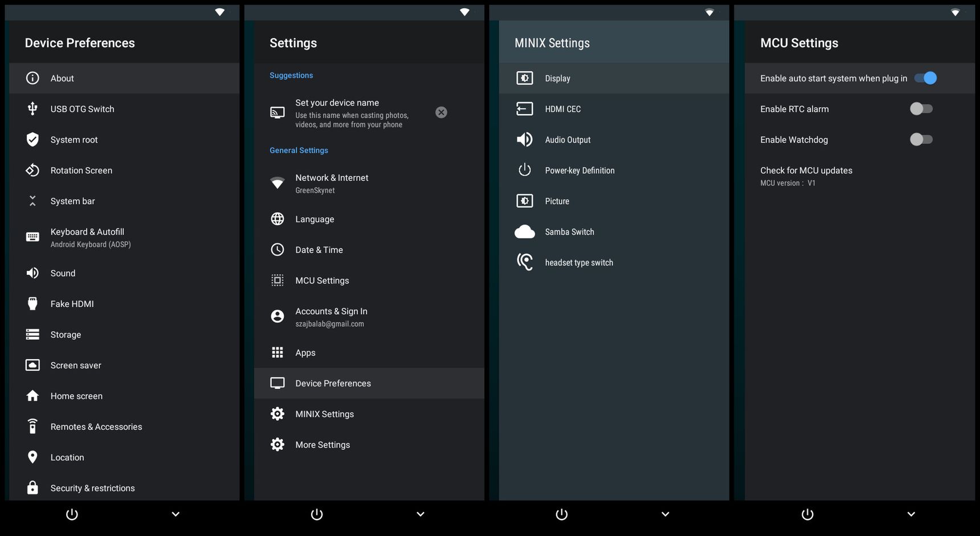
Task: Click power button below Settings panel
Action: tap(317, 515)
